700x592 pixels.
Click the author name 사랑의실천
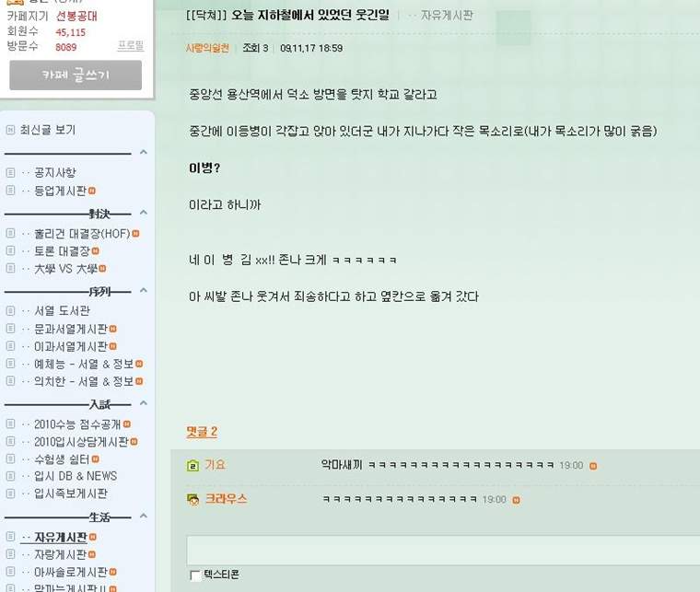pos(207,48)
